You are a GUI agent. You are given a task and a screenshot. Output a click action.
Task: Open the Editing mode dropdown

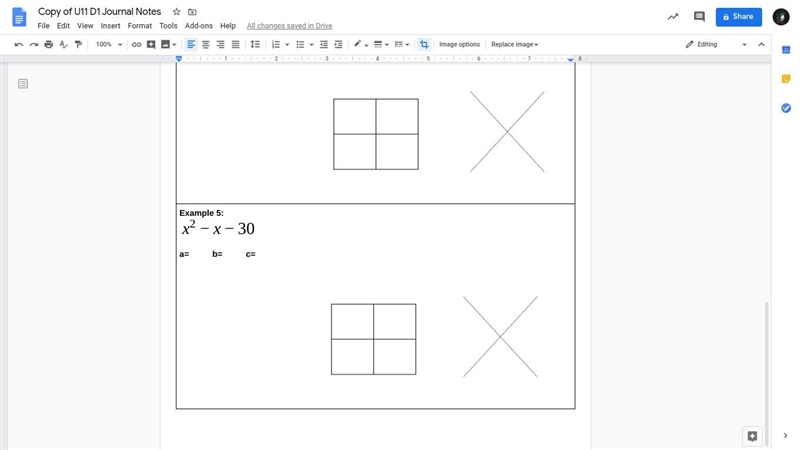tap(716, 44)
